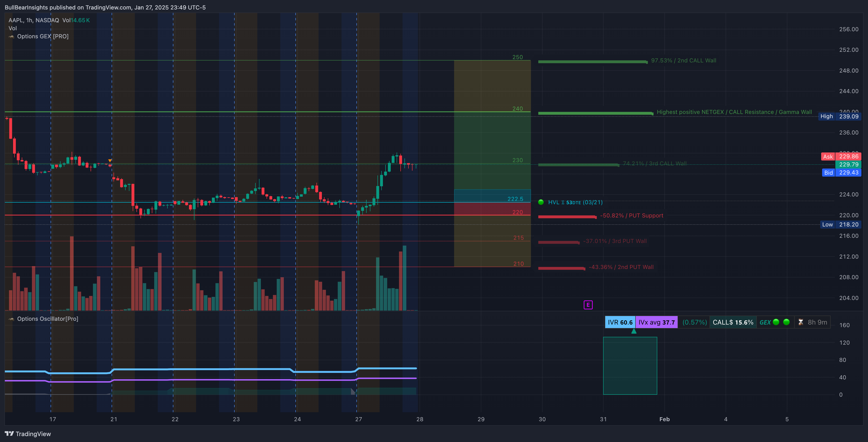Image resolution: width=868 pixels, height=442 pixels.
Task: Click the 204.00 price scale label
Action: pos(849,298)
